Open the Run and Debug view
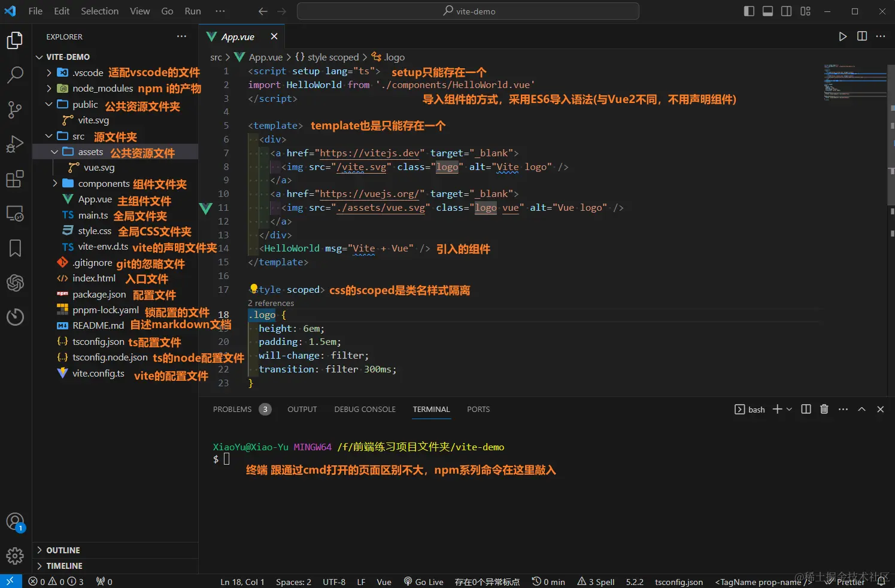895x588 pixels. pyautogui.click(x=15, y=144)
